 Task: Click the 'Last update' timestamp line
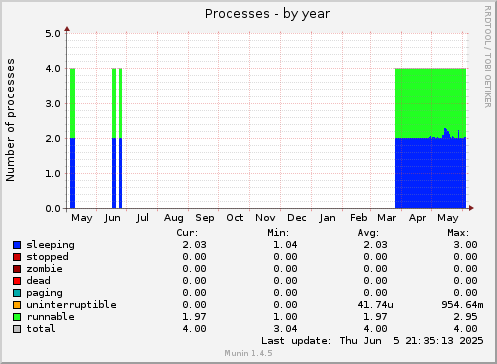pyautogui.click(x=372, y=341)
